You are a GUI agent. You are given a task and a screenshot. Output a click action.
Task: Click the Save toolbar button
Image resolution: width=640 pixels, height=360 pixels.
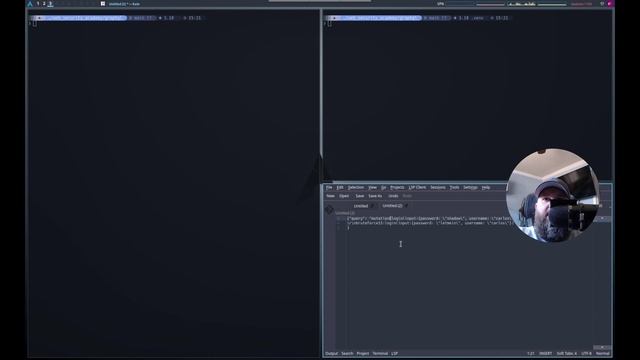(x=360, y=196)
